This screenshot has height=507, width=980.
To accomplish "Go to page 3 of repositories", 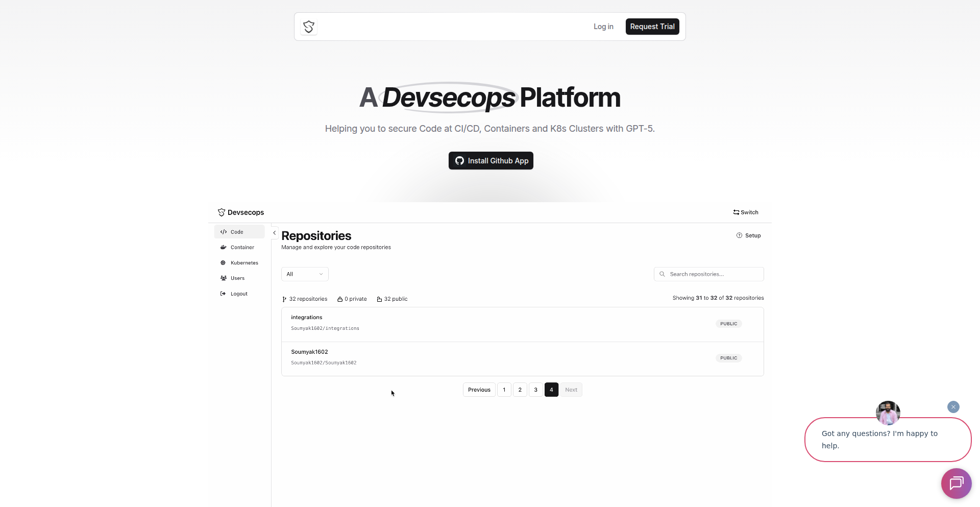I will [x=536, y=390].
